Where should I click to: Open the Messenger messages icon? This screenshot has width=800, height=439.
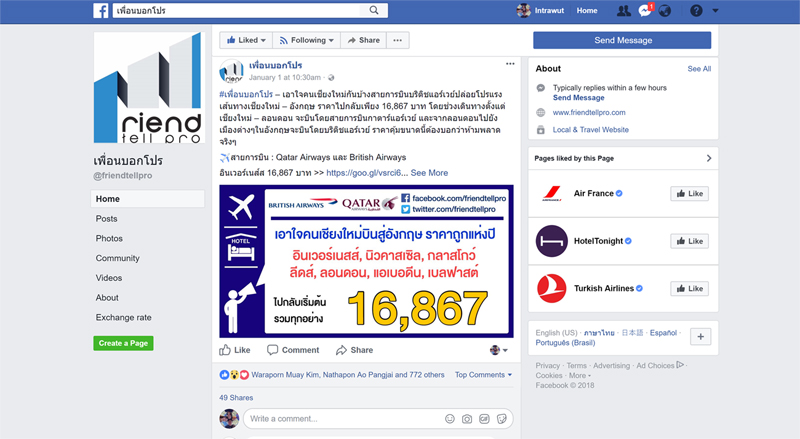pyautogui.click(x=645, y=11)
